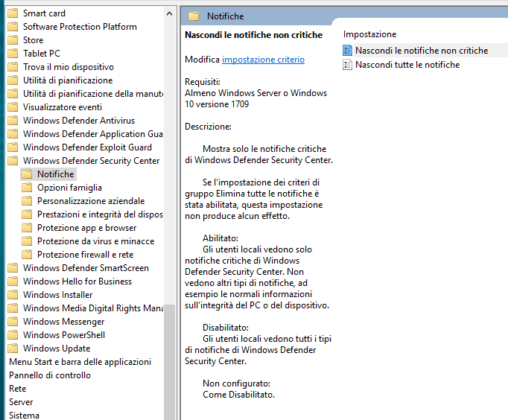Image resolution: width=508 pixels, height=420 pixels.
Task: Select Sistema tree item
Action: 24,416
